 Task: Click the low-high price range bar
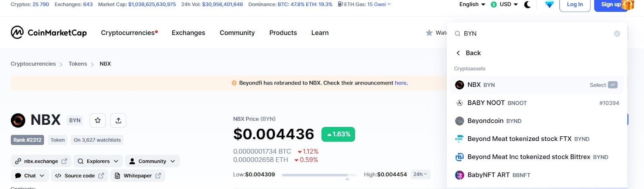(x=319, y=175)
